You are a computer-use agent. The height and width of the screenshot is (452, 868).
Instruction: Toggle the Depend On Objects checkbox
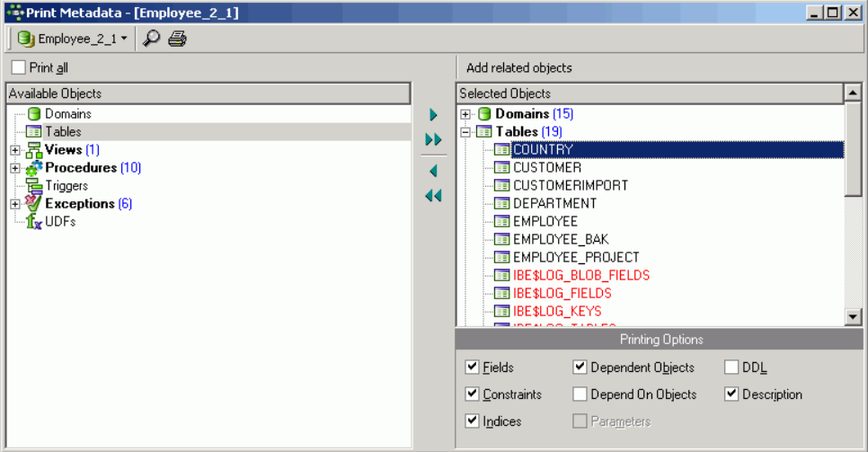click(x=580, y=394)
